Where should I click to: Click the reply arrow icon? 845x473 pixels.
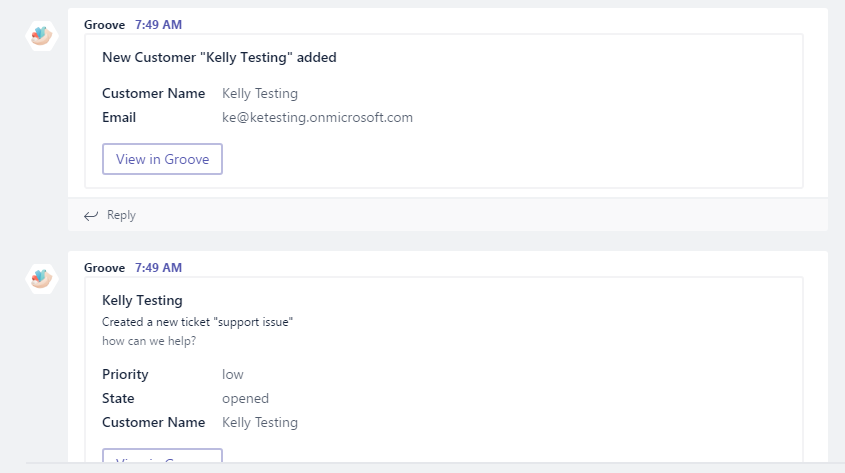[91, 215]
